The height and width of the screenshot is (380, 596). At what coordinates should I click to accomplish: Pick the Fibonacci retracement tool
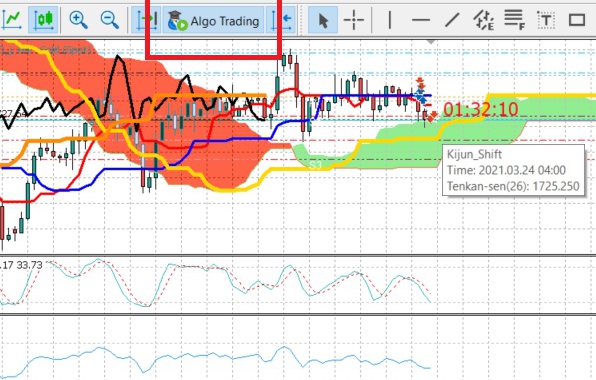click(x=515, y=20)
